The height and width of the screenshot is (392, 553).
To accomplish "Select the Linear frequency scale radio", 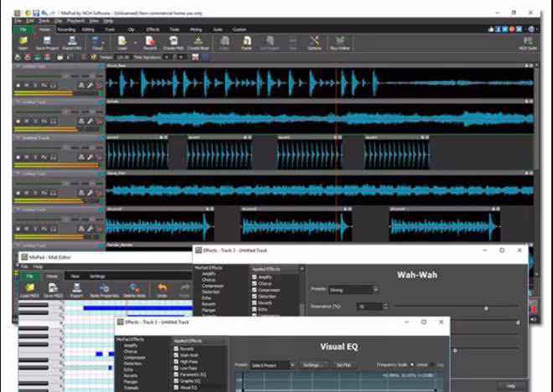I will click(412, 364).
